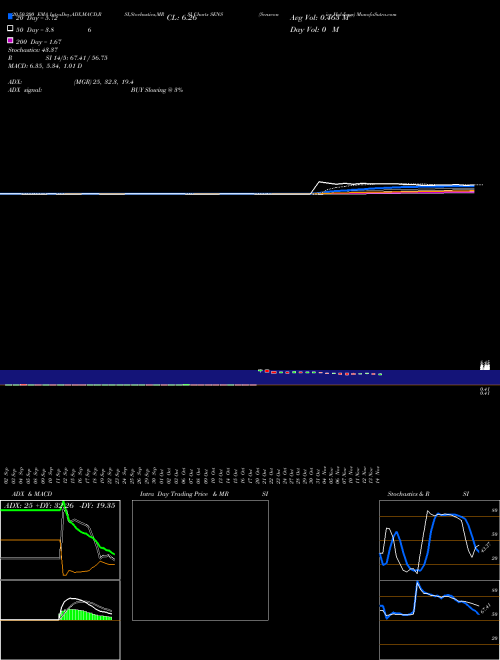
Task: Click the 'Stochastics: 43.37' reading
Action: [x=33, y=50]
